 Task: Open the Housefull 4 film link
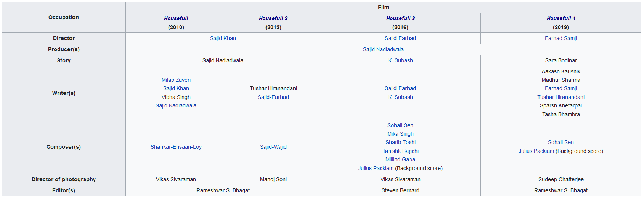click(561, 18)
